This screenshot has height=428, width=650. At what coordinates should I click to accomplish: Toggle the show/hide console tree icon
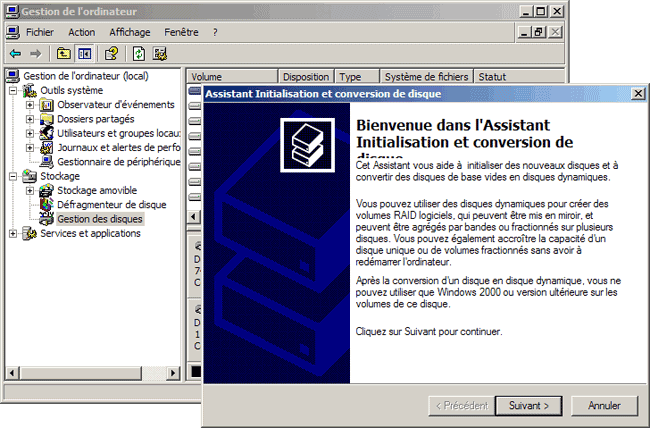pyautogui.click(x=84, y=53)
